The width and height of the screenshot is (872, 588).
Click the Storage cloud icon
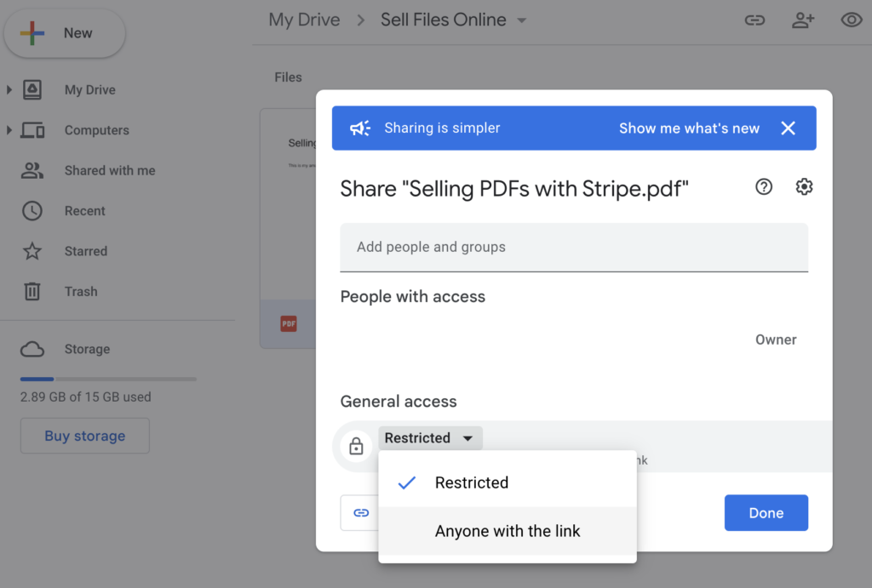32,349
